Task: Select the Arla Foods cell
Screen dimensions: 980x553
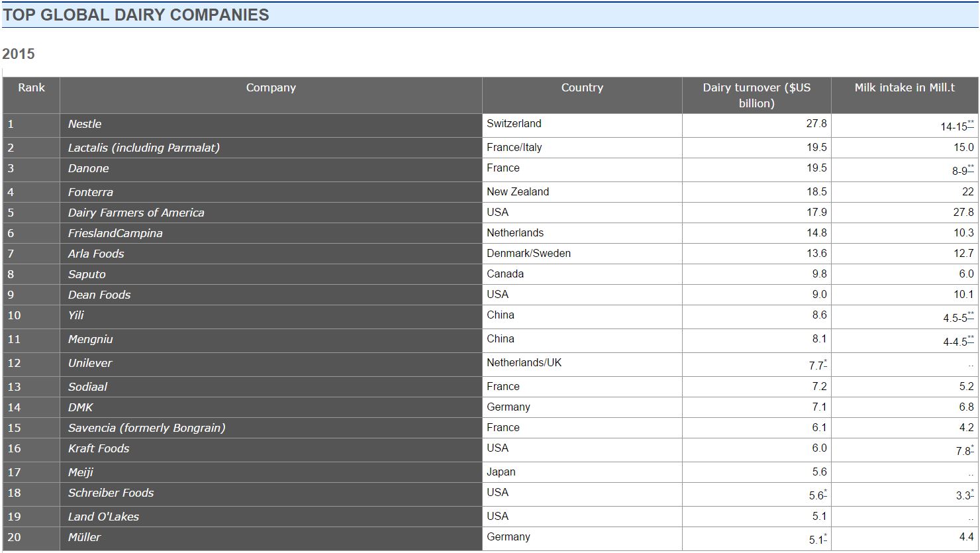Action: tap(271, 254)
